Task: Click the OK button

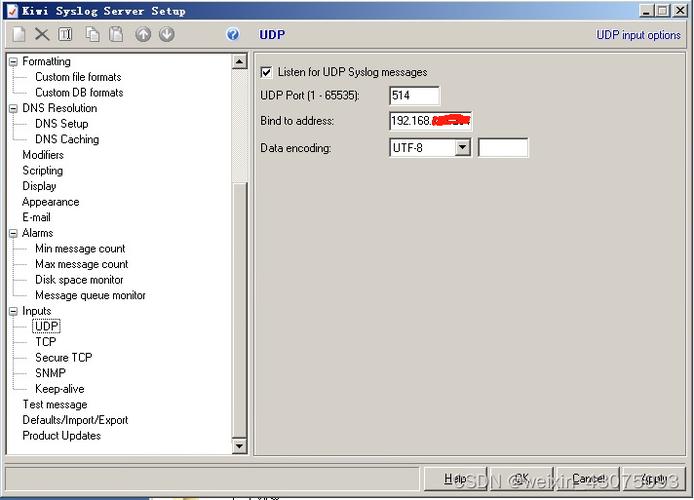Action: point(521,478)
